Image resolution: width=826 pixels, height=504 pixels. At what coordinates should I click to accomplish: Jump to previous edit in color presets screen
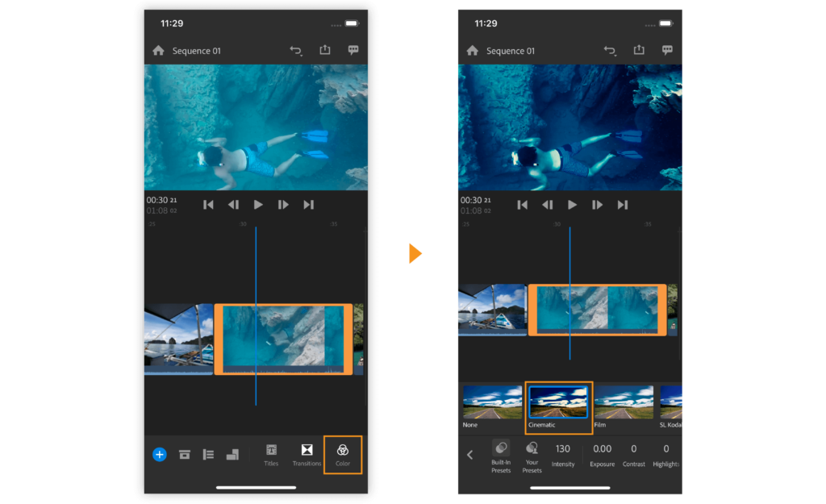tap(523, 205)
